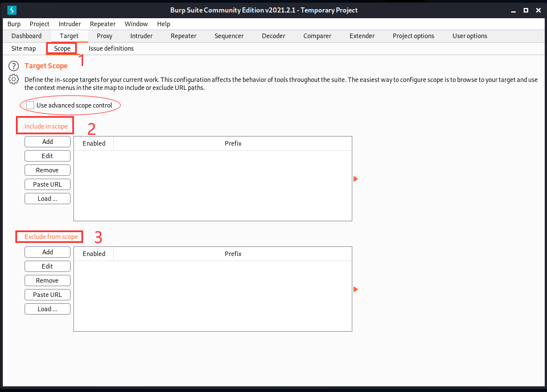
Task: Open the Target Scope help question-mark icon
Action: click(x=14, y=66)
